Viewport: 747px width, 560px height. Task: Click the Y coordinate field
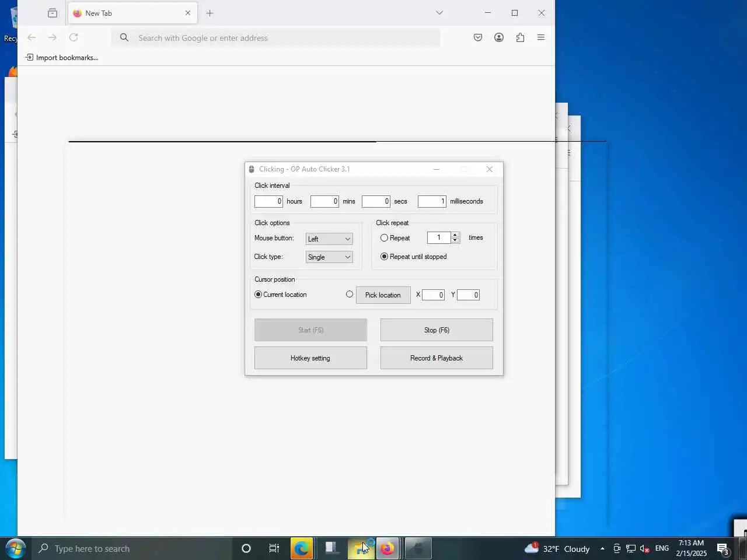(468, 295)
